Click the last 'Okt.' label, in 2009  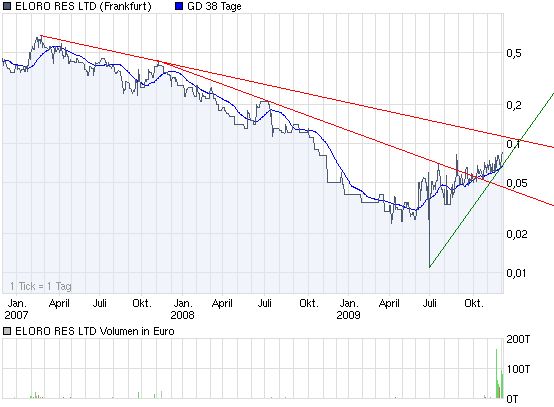pos(474,303)
